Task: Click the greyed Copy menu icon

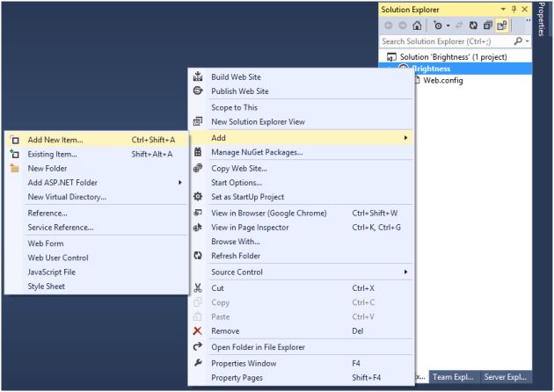Action: (198, 302)
